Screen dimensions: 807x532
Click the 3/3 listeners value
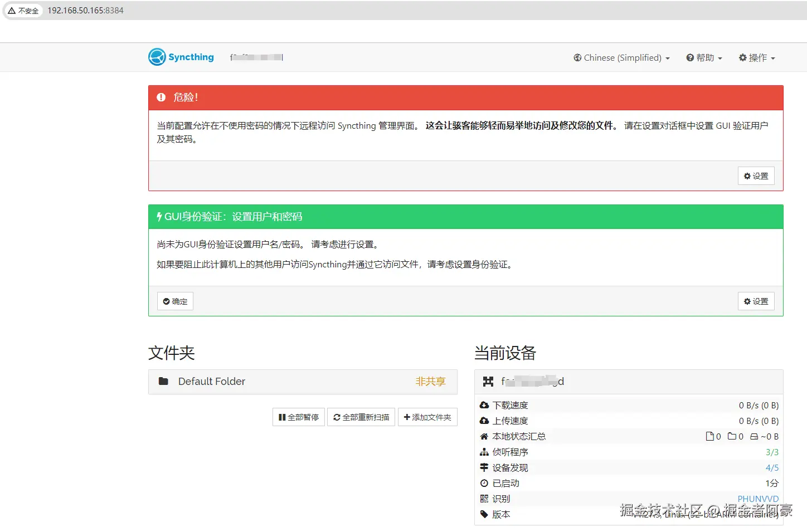pyautogui.click(x=772, y=452)
